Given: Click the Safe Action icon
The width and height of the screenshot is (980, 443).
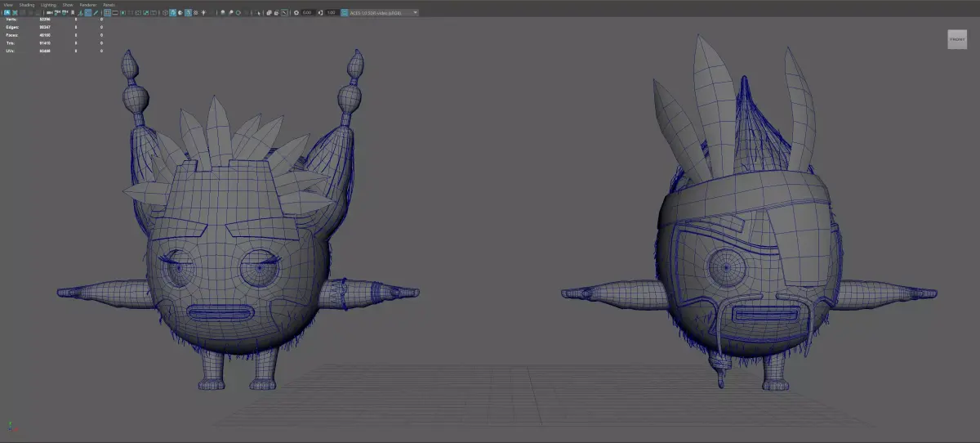Looking at the screenshot, I should tap(145, 13).
